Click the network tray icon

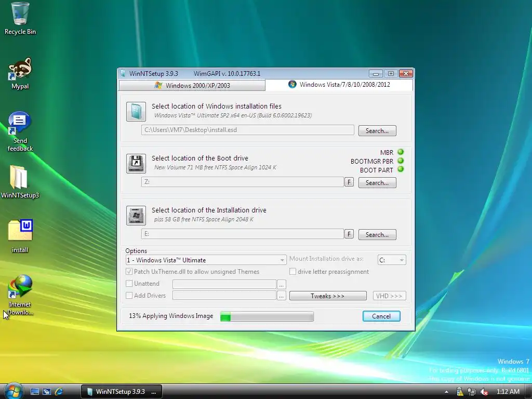(x=472, y=392)
